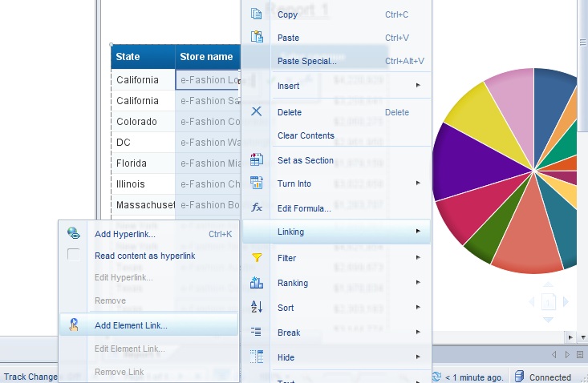The image size is (588, 383).
Task: Click vertical scrollbar down arrow
Action: point(583,337)
